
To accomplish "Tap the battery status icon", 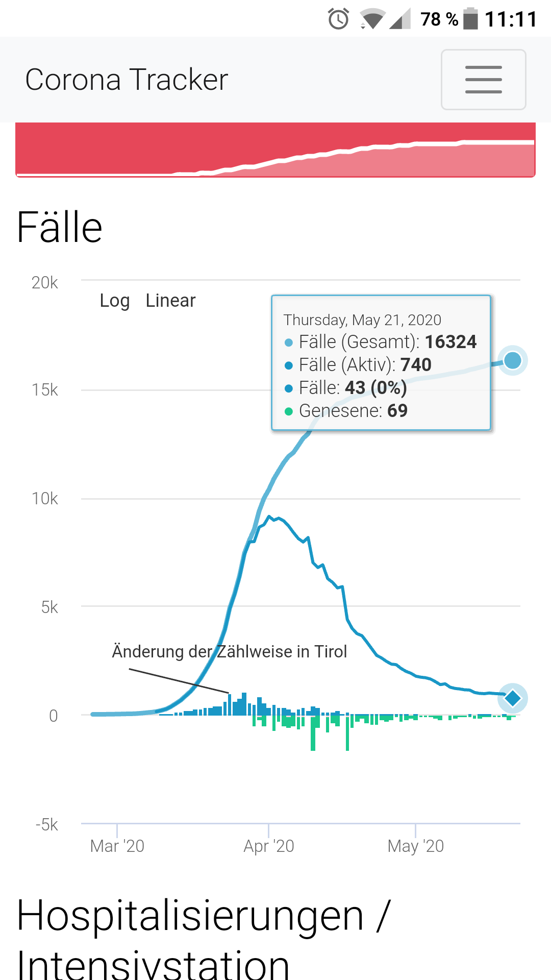I will 470,19.
